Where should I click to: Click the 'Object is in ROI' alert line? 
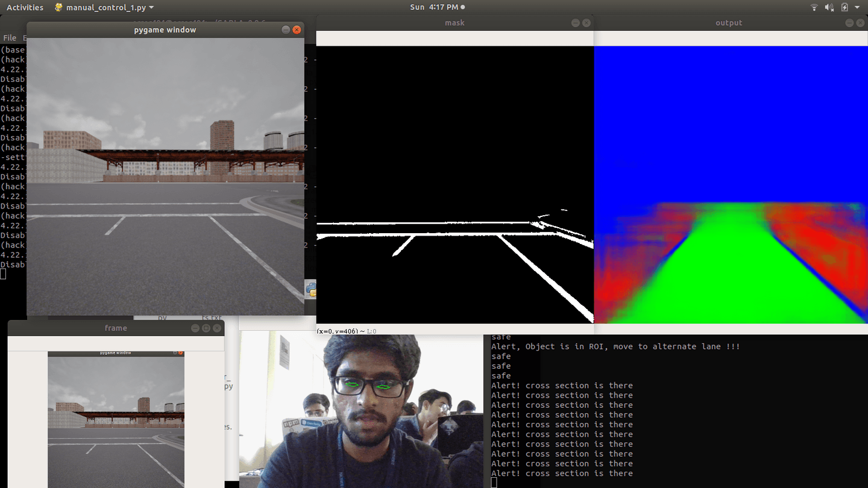[x=615, y=346]
